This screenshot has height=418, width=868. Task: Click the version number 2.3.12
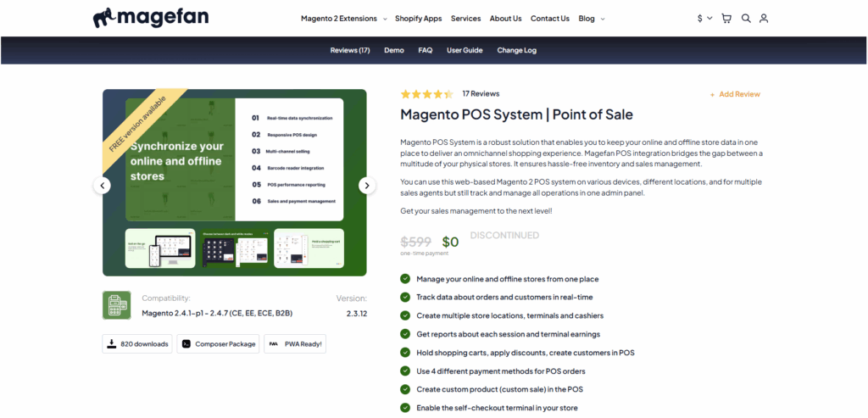[357, 314]
